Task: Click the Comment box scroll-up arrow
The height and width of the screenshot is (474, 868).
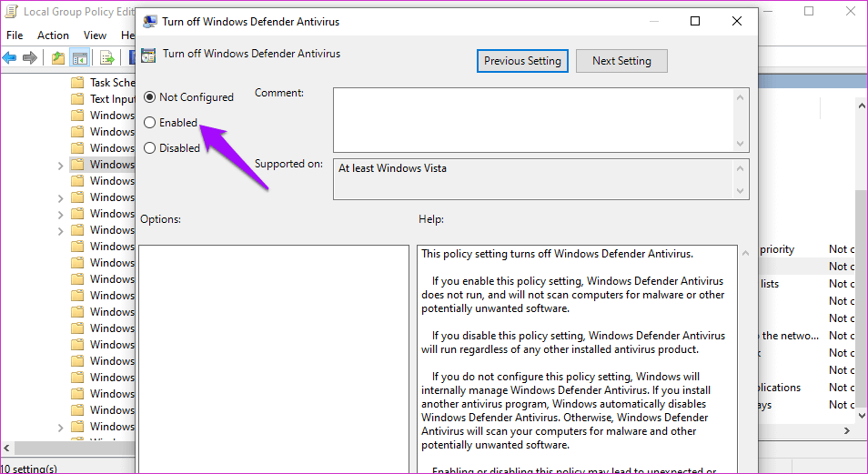Action: 741,97
